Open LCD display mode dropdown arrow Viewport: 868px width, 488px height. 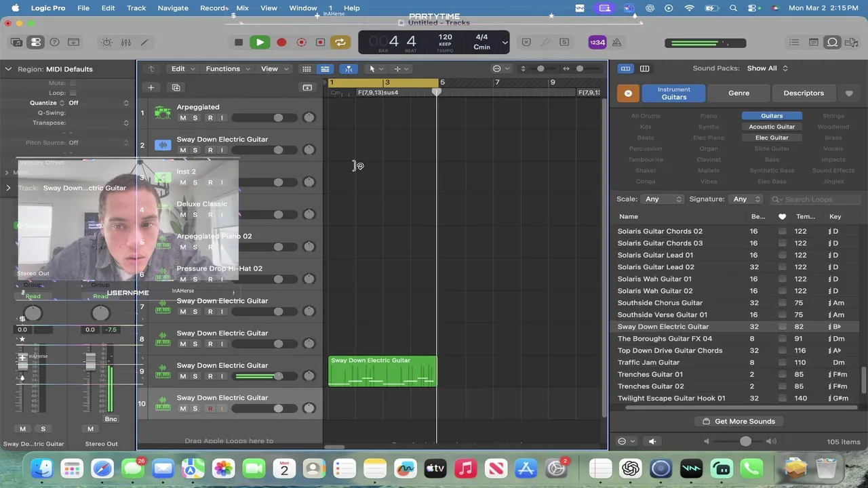[505, 42]
